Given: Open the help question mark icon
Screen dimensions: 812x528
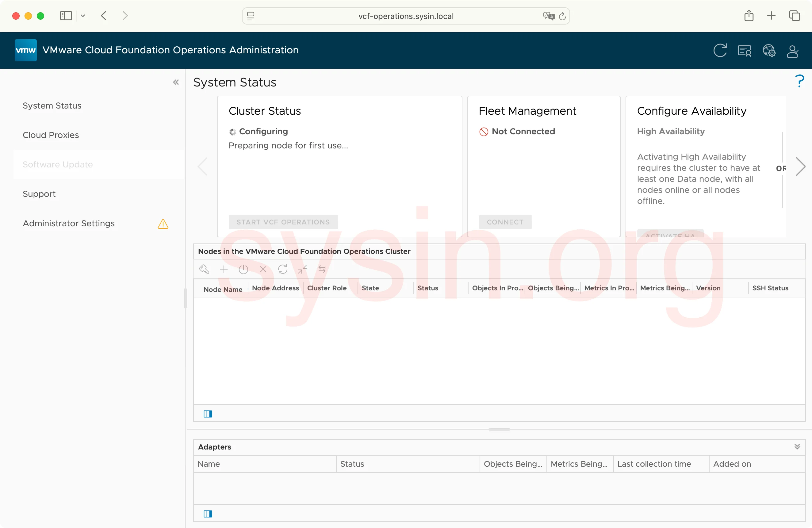Looking at the screenshot, I should tap(799, 81).
